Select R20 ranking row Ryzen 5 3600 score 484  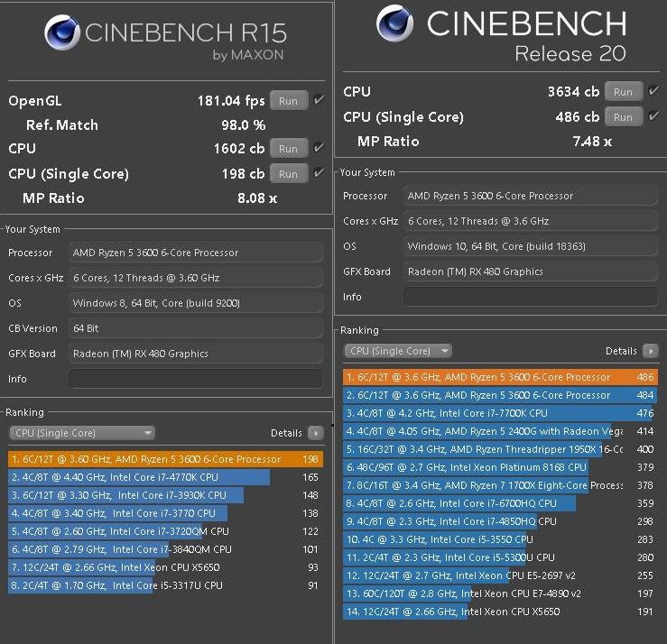click(500, 395)
